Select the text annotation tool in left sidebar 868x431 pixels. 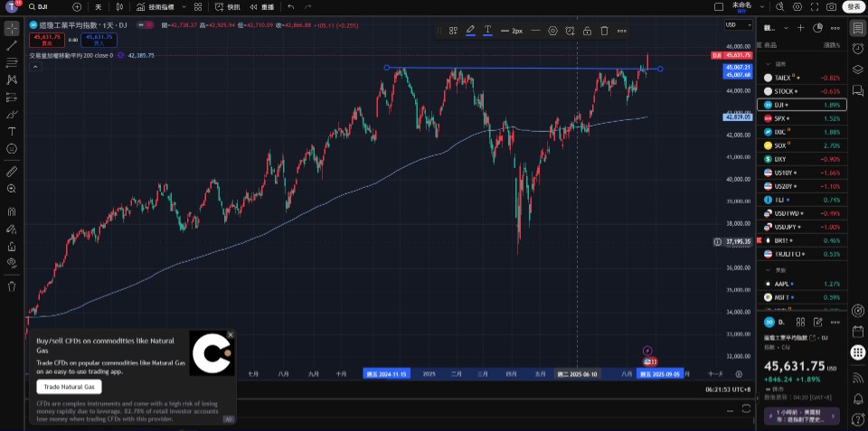pyautogui.click(x=12, y=131)
